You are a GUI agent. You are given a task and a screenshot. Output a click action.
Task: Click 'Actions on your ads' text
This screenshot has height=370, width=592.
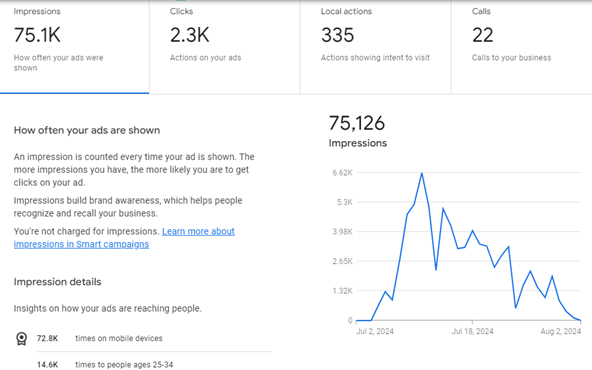[x=205, y=58]
